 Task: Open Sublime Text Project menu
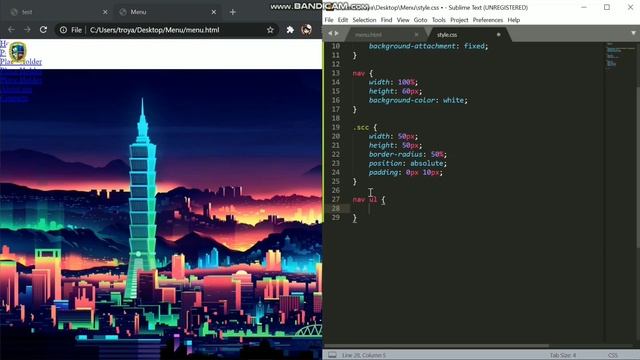tap(459, 20)
